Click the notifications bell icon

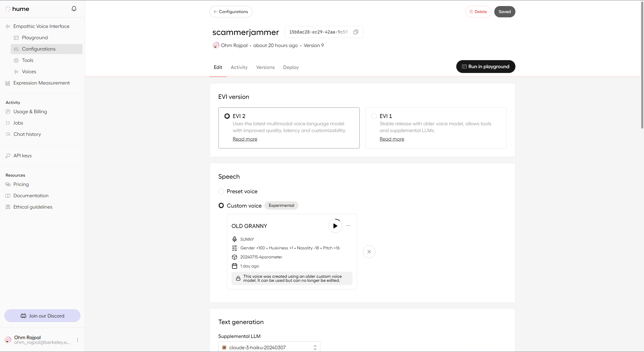74,9
